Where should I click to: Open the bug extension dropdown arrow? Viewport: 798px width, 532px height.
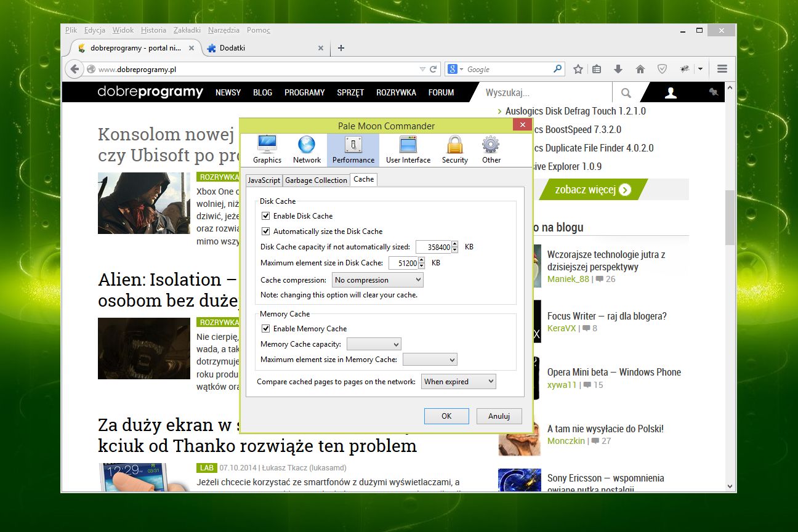pyautogui.click(x=700, y=70)
